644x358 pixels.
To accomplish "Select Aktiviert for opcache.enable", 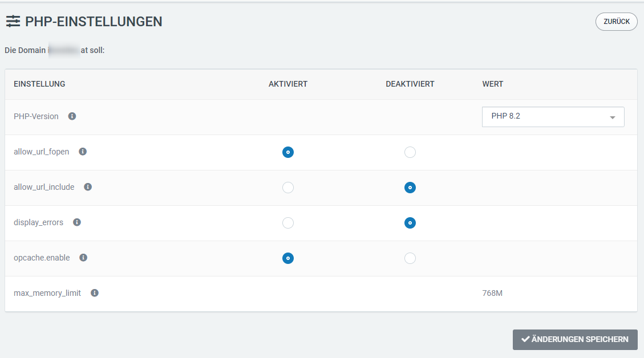I will pos(288,258).
